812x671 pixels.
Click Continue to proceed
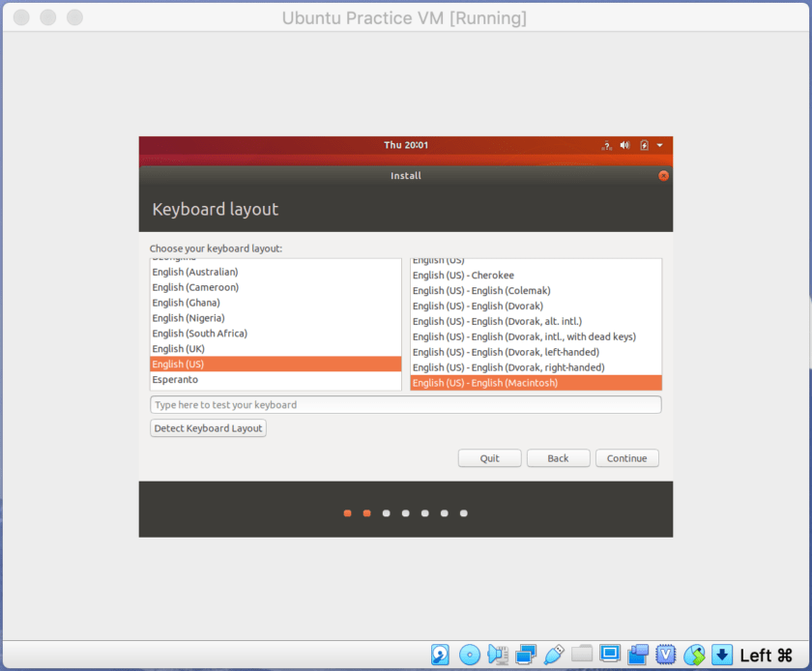pyautogui.click(x=627, y=458)
